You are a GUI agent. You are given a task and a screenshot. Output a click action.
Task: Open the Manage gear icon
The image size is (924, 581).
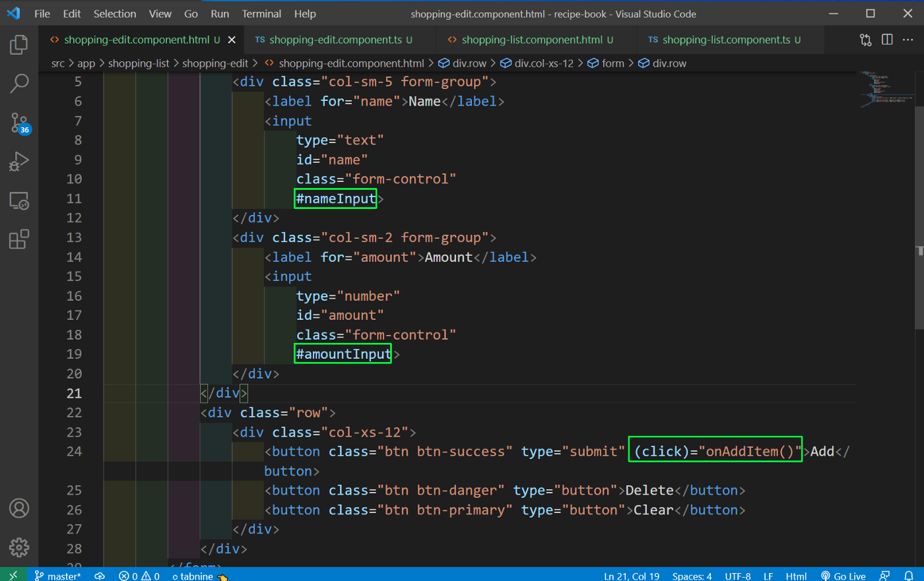point(19,547)
